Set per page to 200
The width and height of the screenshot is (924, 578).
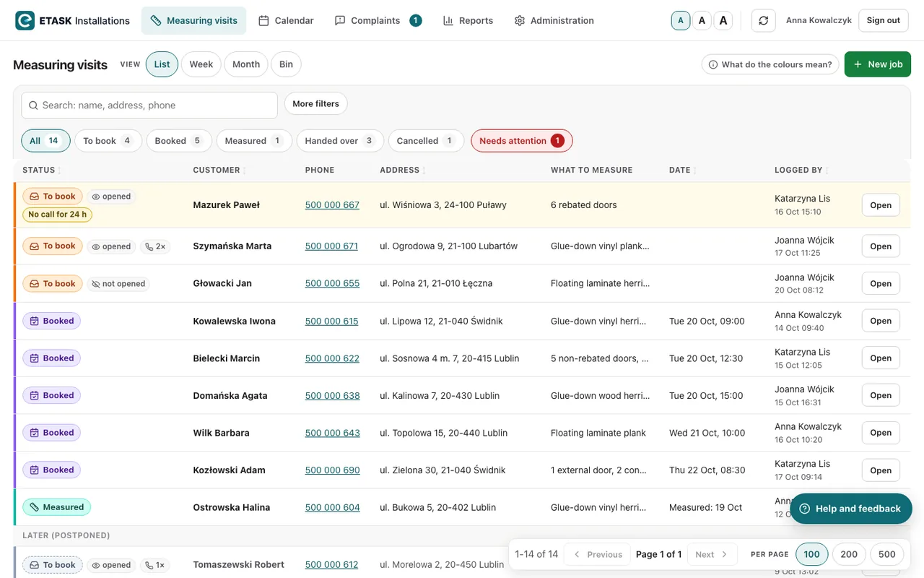849,554
